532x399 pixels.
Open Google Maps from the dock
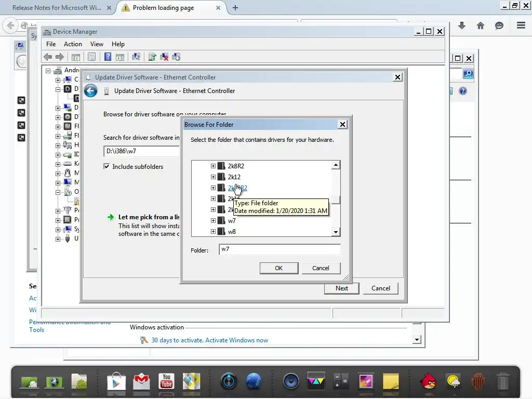[192, 381]
